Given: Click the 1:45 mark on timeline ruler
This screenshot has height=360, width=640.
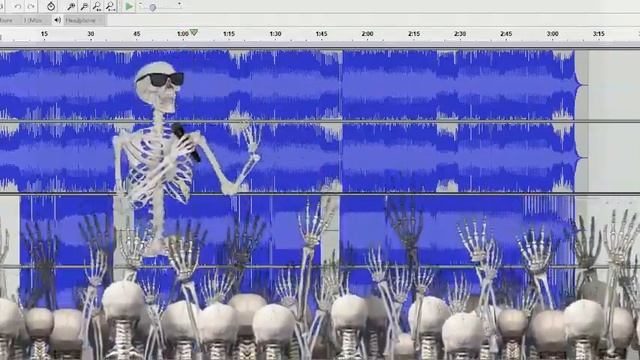Looking at the screenshot, I should (x=321, y=34).
